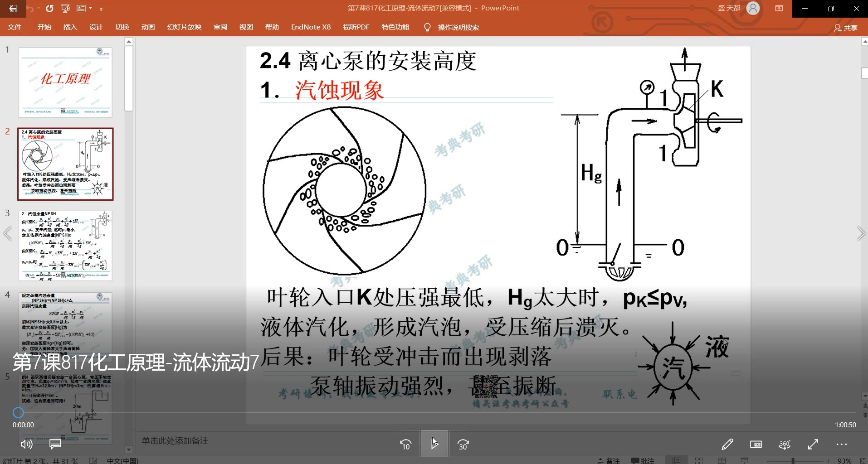This screenshot has width=868, height=464.
Task: Click zoom out minus button
Action: tap(761, 460)
